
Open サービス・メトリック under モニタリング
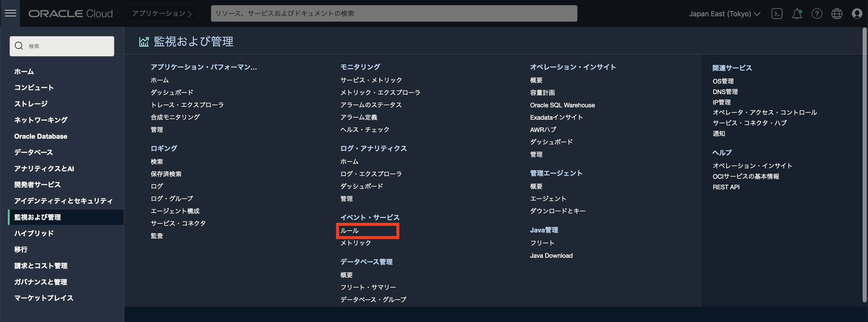[x=371, y=80]
